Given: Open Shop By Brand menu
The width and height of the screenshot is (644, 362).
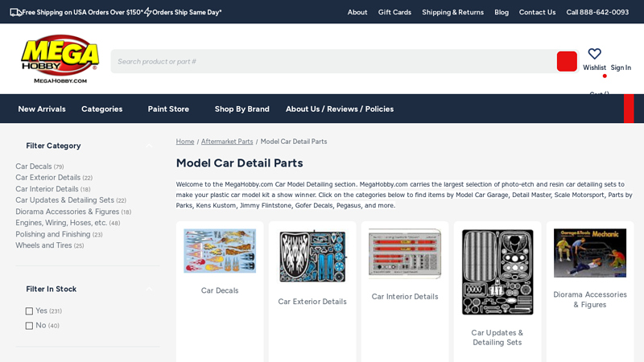Looking at the screenshot, I should pos(242,109).
